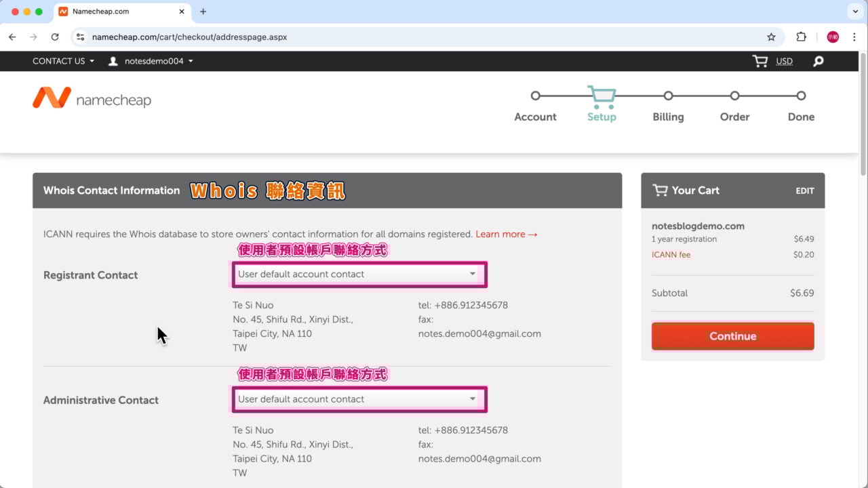Image resolution: width=868 pixels, height=488 pixels.
Task: Reload the page
Action: pos(56,37)
